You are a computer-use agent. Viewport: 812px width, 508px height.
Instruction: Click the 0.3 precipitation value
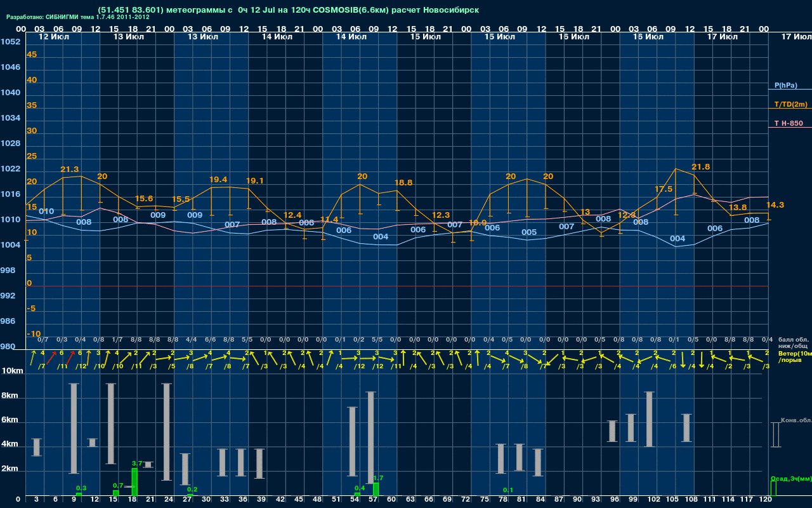point(81,488)
